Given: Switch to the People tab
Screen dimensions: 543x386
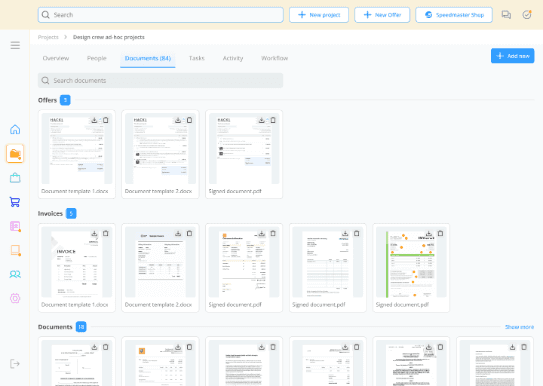Looking at the screenshot, I should point(97,58).
